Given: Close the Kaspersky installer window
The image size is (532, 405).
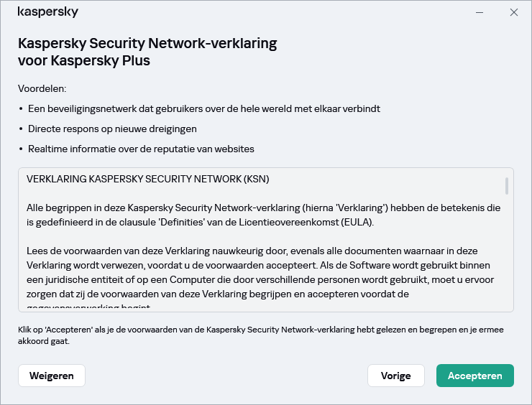Looking at the screenshot, I should [x=513, y=12].
